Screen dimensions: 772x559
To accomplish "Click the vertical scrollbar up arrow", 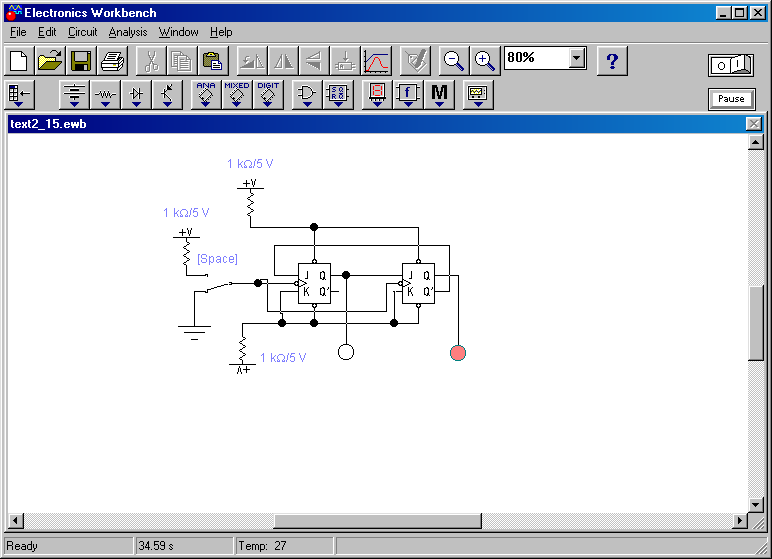I will click(756, 143).
